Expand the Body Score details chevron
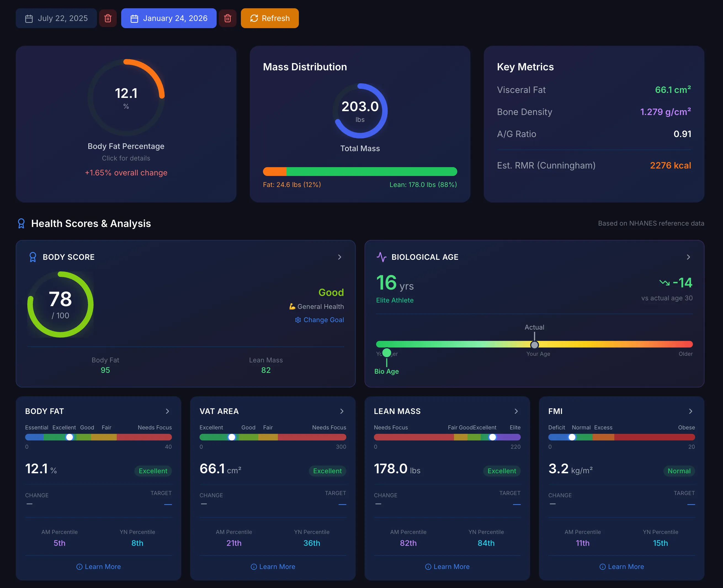This screenshot has width=723, height=588. [339, 257]
